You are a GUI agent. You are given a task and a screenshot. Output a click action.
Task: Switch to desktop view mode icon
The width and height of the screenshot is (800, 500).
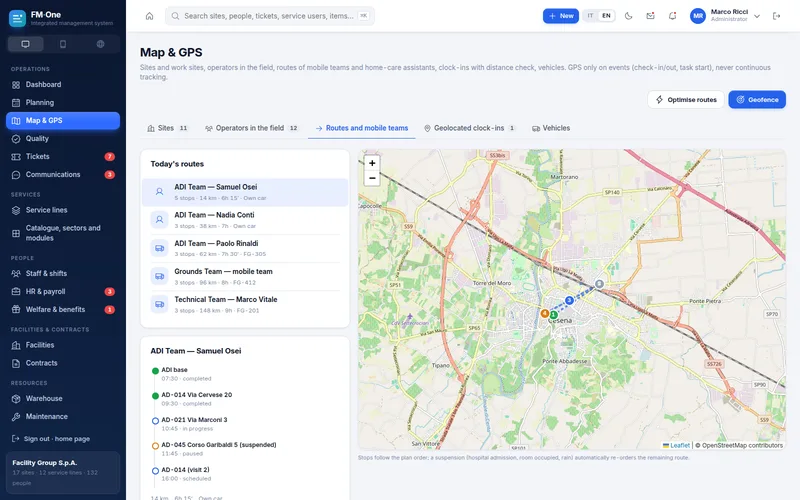click(x=26, y=44)
